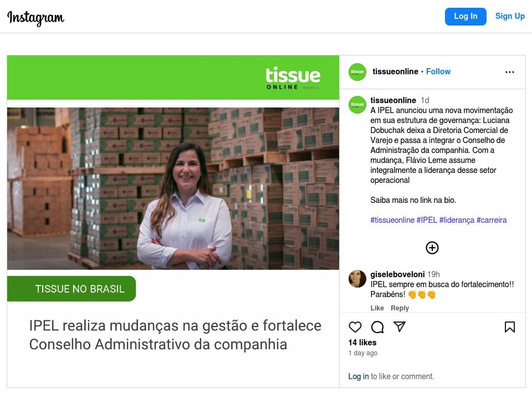Image resolution: width=532 pixels, height=393 pixels.
Task: Click the IPEL post image
Action: 173,221
